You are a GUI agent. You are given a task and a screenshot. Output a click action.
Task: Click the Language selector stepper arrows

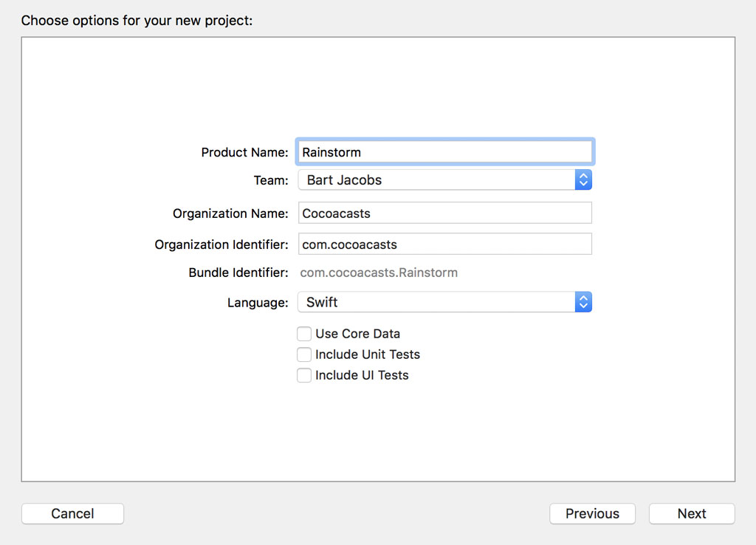(583, 301)
